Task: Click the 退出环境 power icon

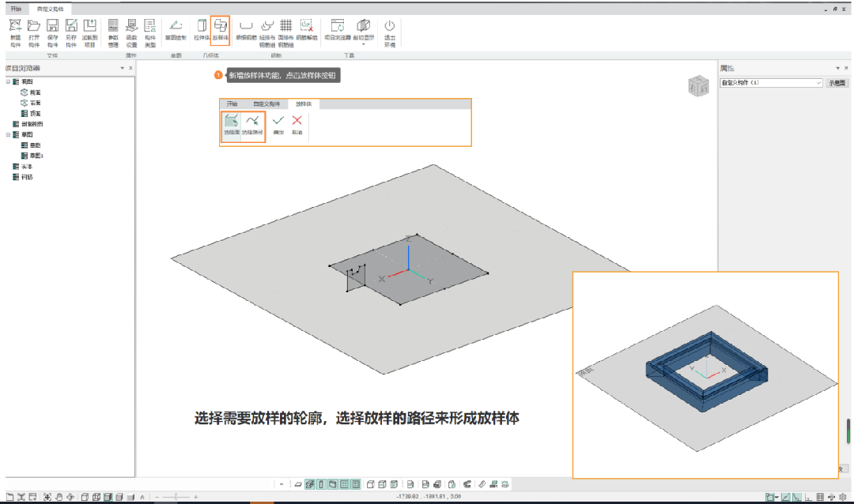Action: pos(389,30)
